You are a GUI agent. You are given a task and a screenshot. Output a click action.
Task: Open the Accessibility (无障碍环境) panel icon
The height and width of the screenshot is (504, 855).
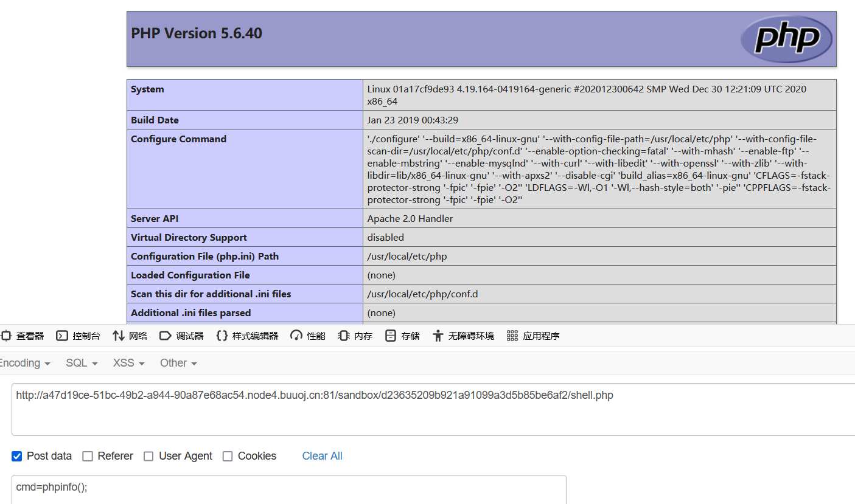coord(438,336)
